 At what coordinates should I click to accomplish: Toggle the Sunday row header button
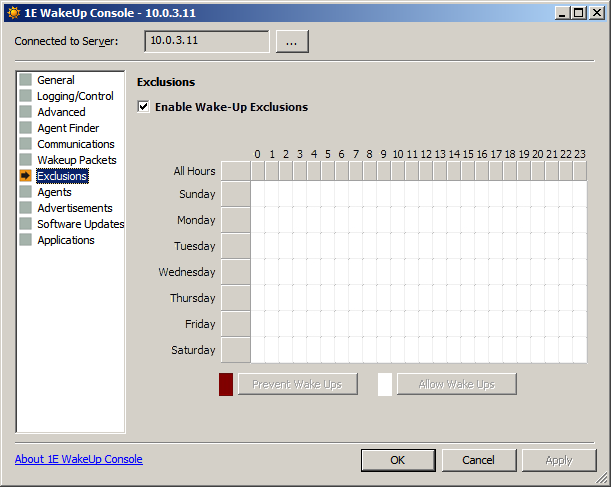(235, 194)
